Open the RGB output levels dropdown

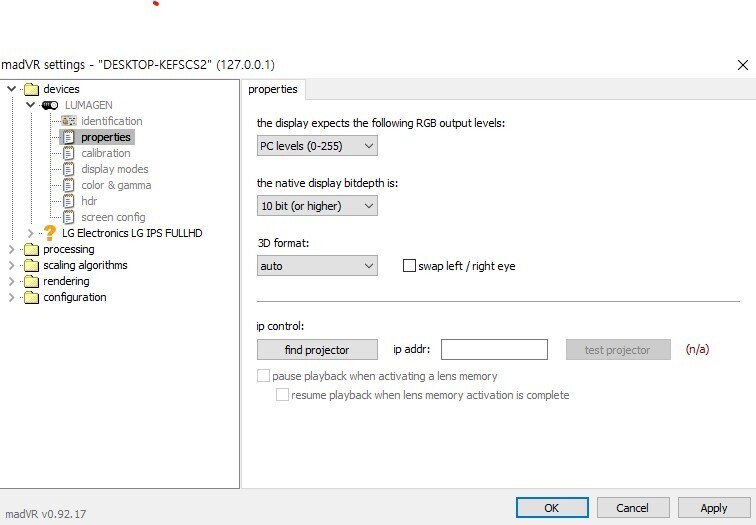click(x=317, y=146)
